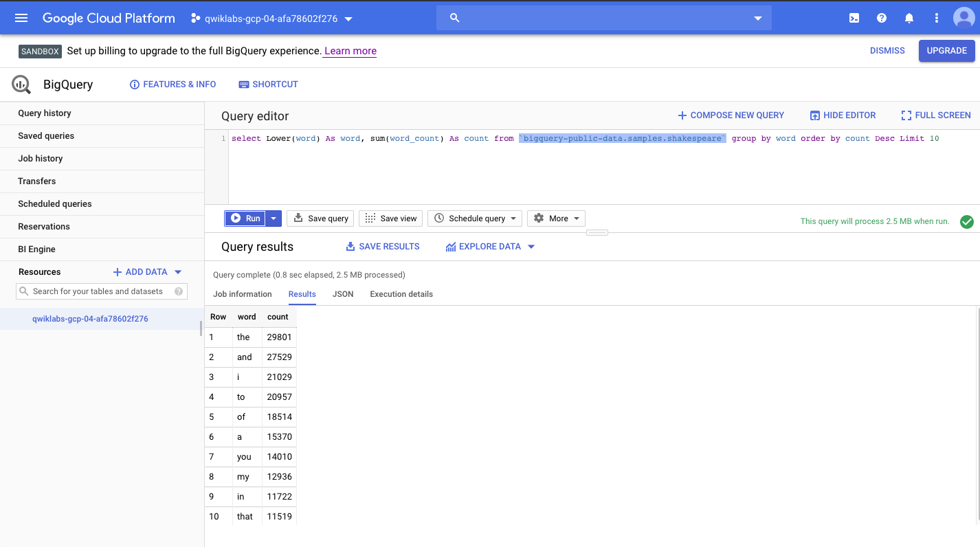Click the 'count' column header
Image resolution: width=980 pixels, height=547 pixels.
pos(278,317)
